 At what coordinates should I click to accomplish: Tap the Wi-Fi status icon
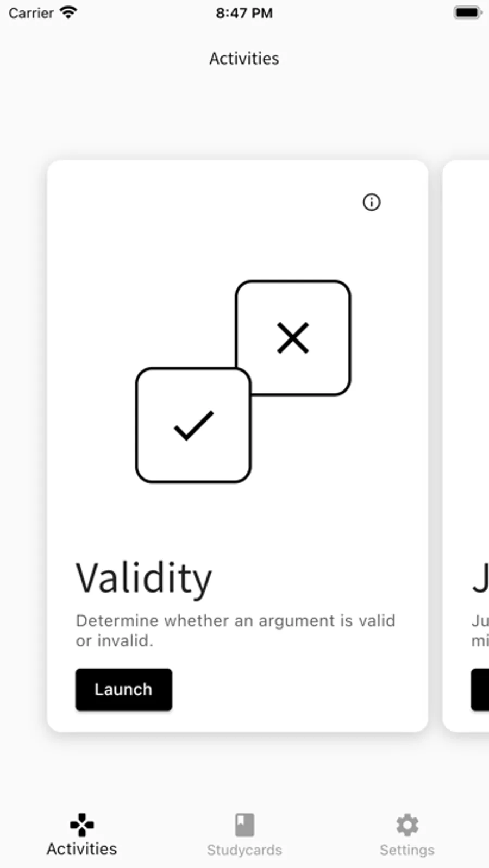(68, 12)
